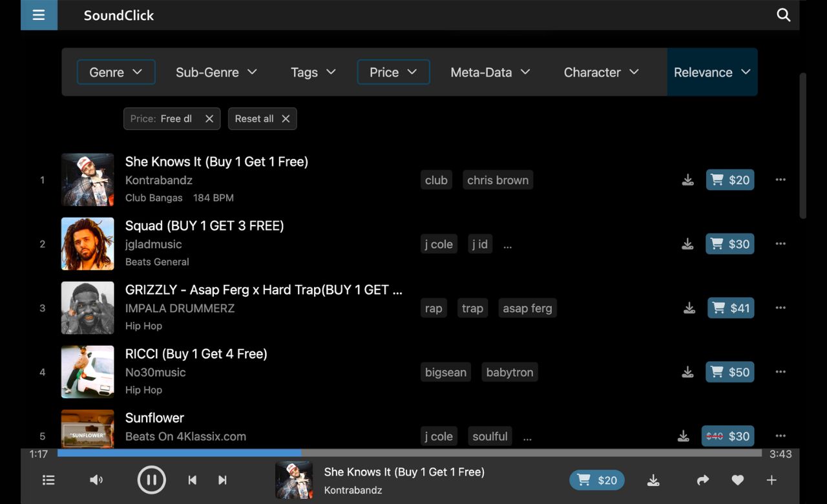Expand the Price filter dropdown

pos(393,72)
